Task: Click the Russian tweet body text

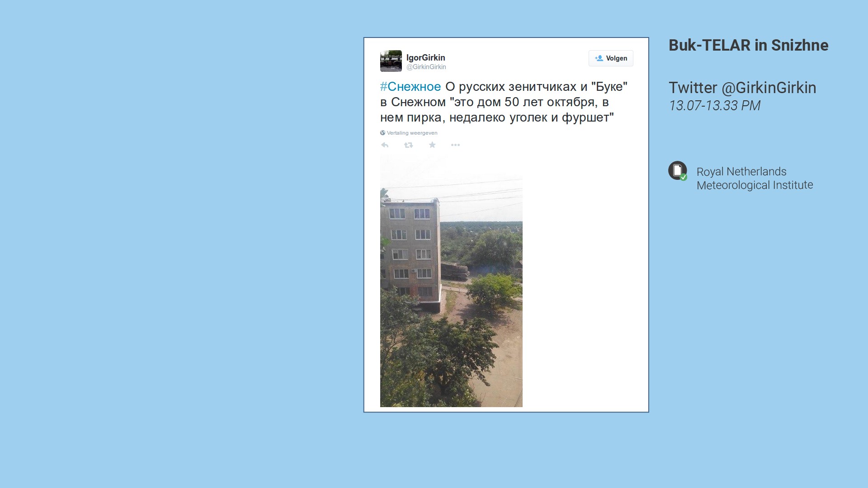Action: point(504,102)
